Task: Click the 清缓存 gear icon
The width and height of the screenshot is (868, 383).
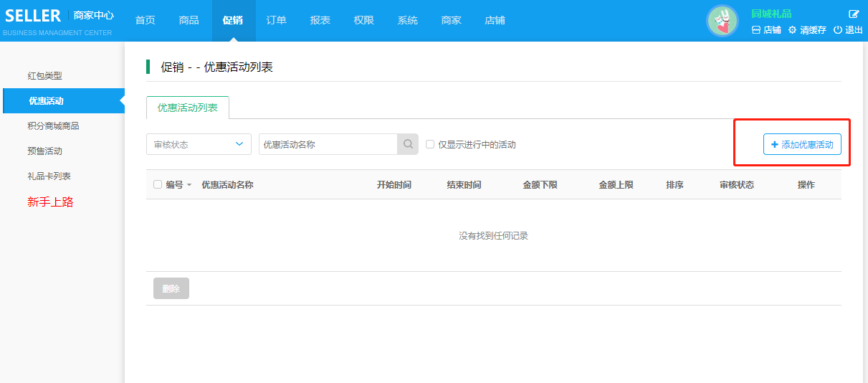Action: (x=792, y=30)
